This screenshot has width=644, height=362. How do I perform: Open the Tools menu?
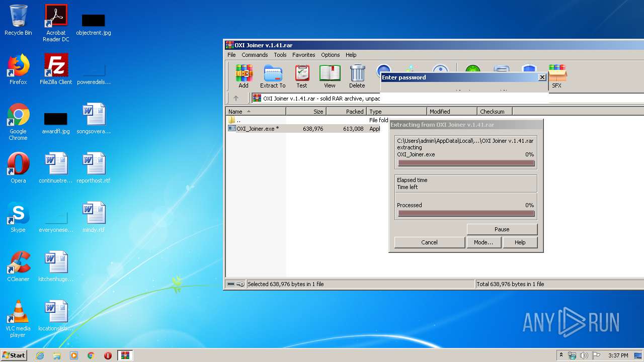(280, 55)
